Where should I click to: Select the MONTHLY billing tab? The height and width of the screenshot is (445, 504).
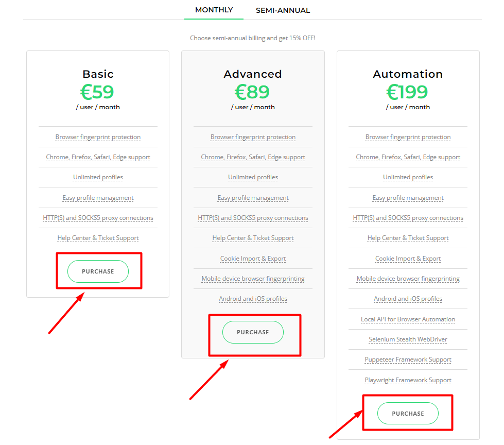click(214, 10)
